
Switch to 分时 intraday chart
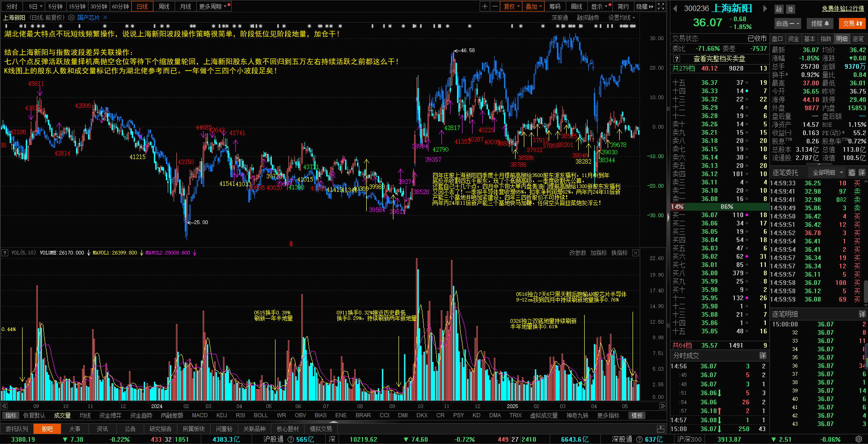pos(12,6)
